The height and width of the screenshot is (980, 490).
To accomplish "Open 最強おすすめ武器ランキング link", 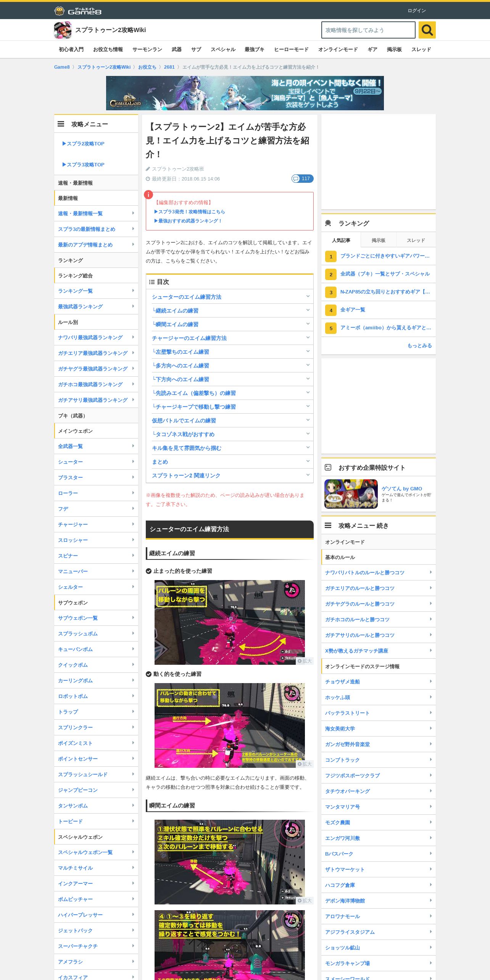I will tap(188, 221).
